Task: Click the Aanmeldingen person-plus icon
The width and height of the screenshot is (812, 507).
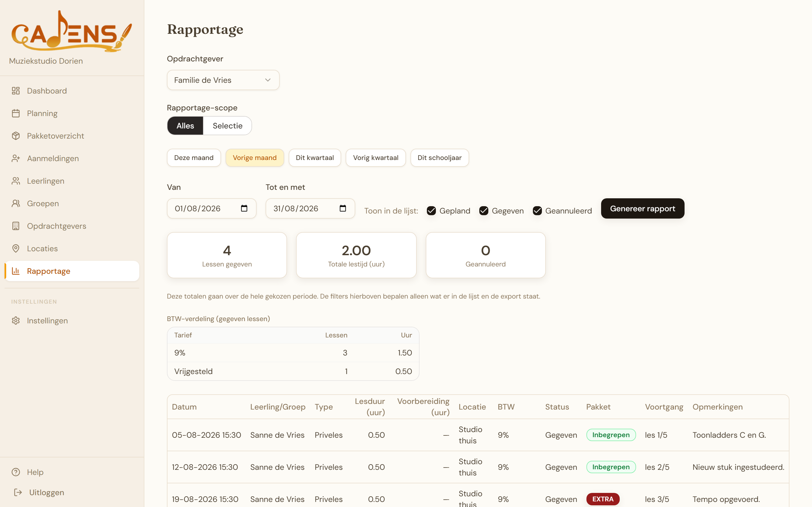Action: pos(16,158)
